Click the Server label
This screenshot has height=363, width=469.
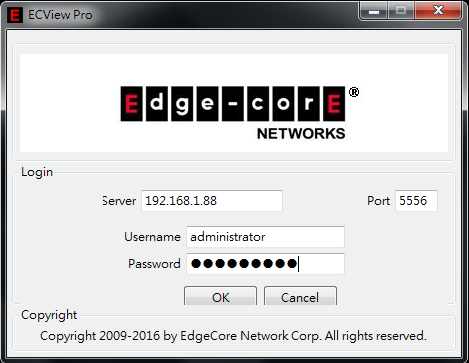(x=119, y=201)
